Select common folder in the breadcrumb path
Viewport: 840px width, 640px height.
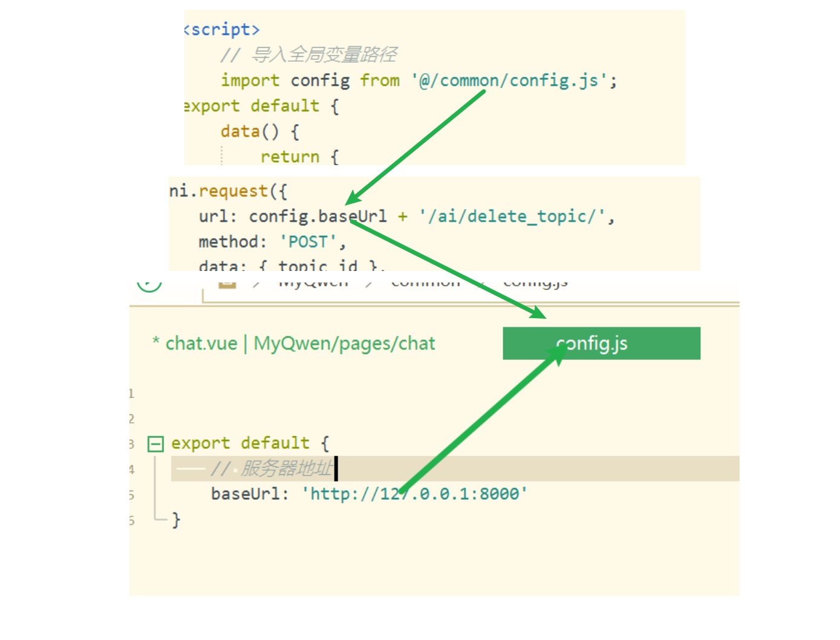pos(425,284)
